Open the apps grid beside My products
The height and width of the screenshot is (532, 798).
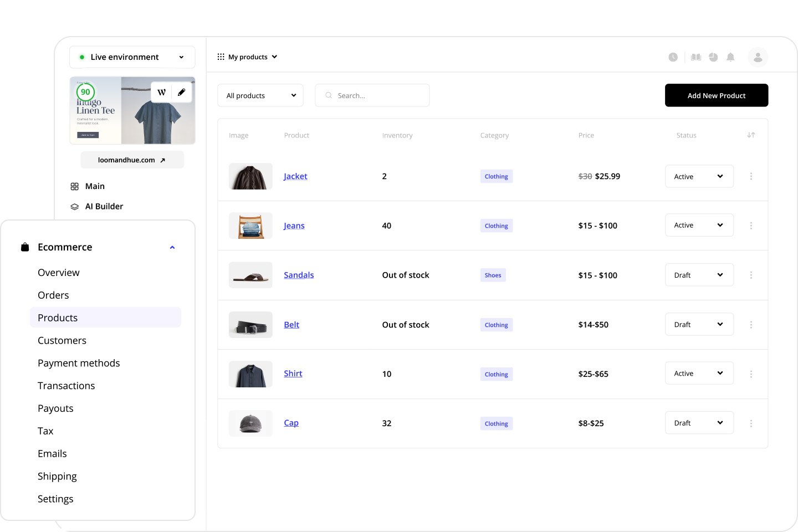(x=221, y=57)
